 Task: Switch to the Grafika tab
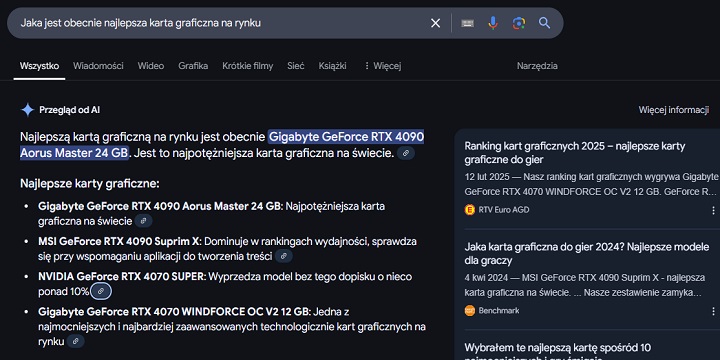click(x=193, y=66)
